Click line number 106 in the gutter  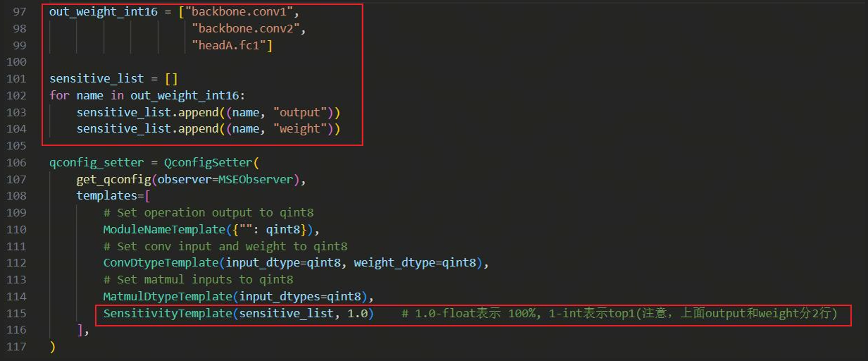pyautogui.click(x=15, y=163)
